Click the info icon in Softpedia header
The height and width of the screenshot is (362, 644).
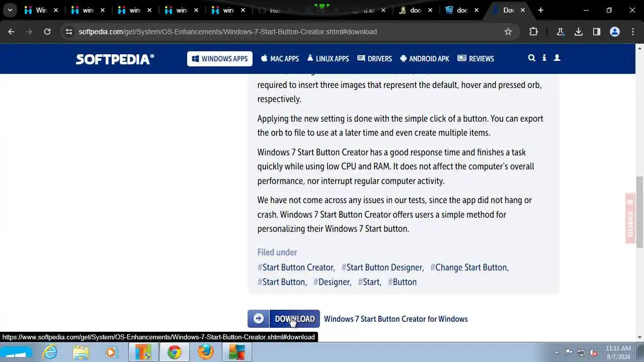[x=544, y=58]
